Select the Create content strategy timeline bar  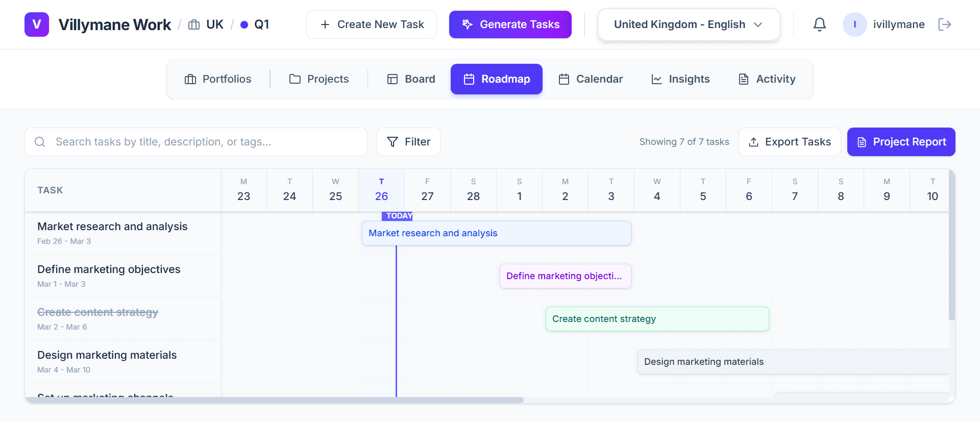[657, 319]
